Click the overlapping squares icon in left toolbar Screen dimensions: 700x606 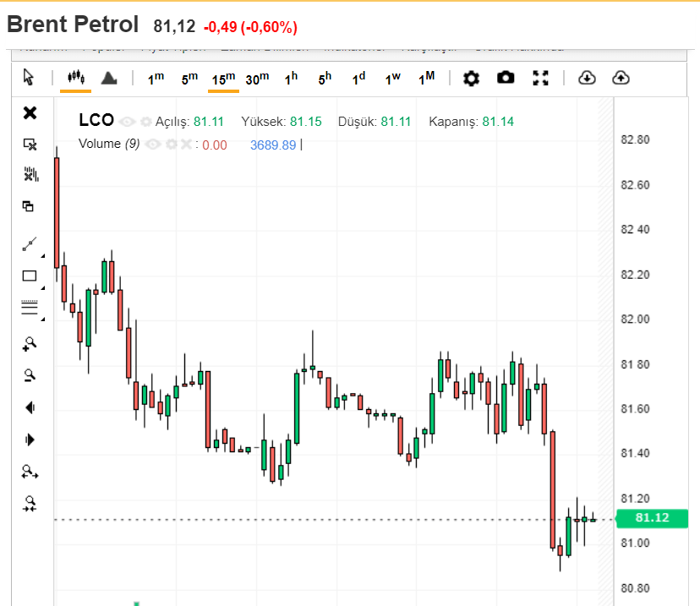[28, 206]
